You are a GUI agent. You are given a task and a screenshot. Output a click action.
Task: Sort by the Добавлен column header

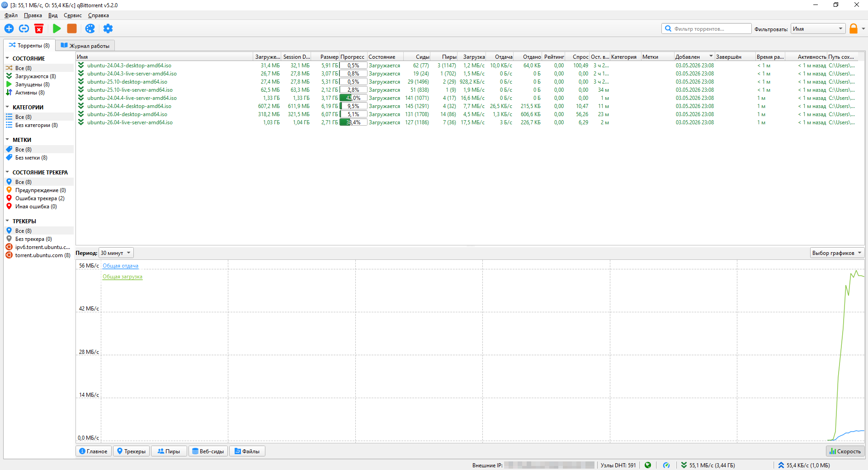694,57
